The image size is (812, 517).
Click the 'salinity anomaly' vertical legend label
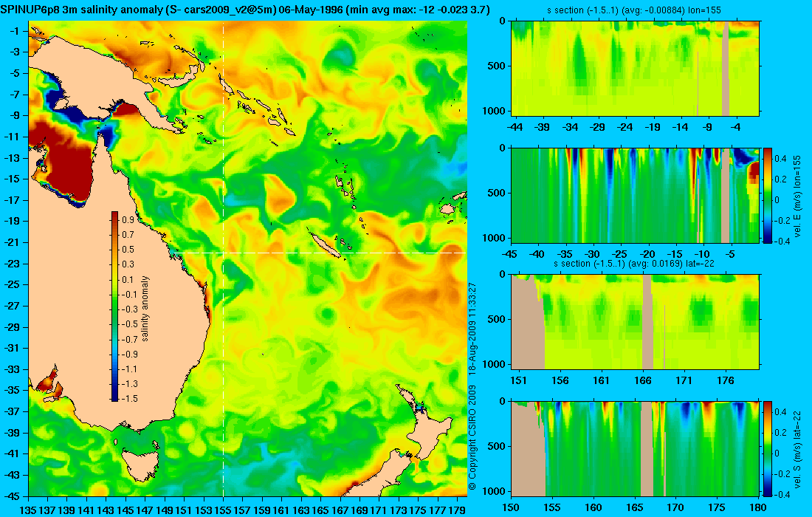click(145, 308)
